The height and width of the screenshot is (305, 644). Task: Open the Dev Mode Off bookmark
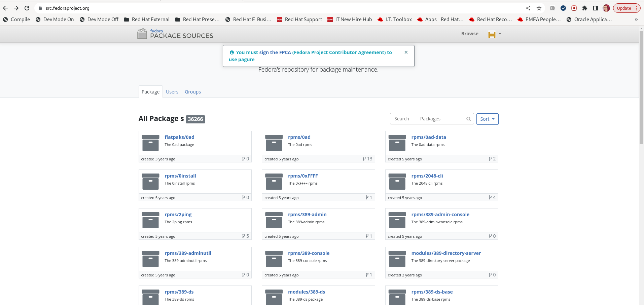point(99,20)
